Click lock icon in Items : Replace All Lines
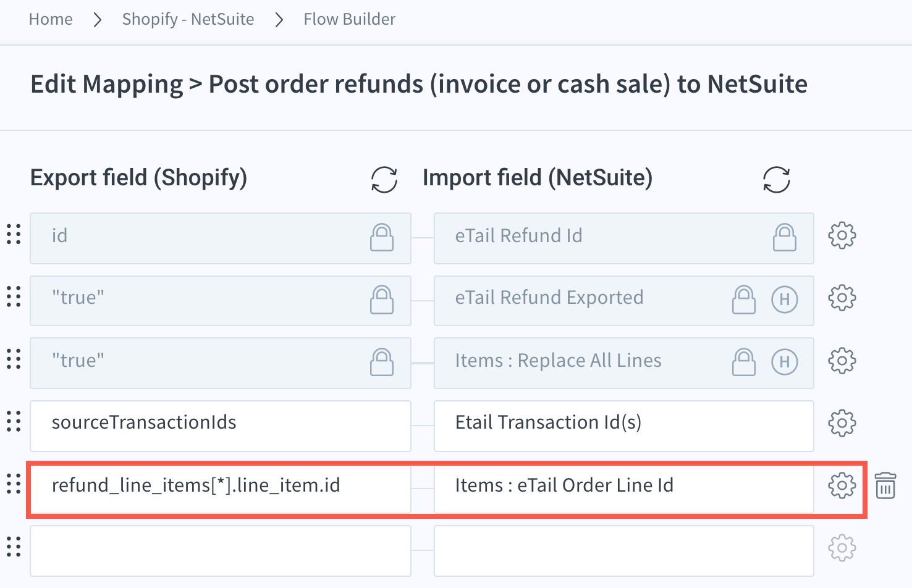This screenshot has width=912, height=588. click(x=744, y=362)
